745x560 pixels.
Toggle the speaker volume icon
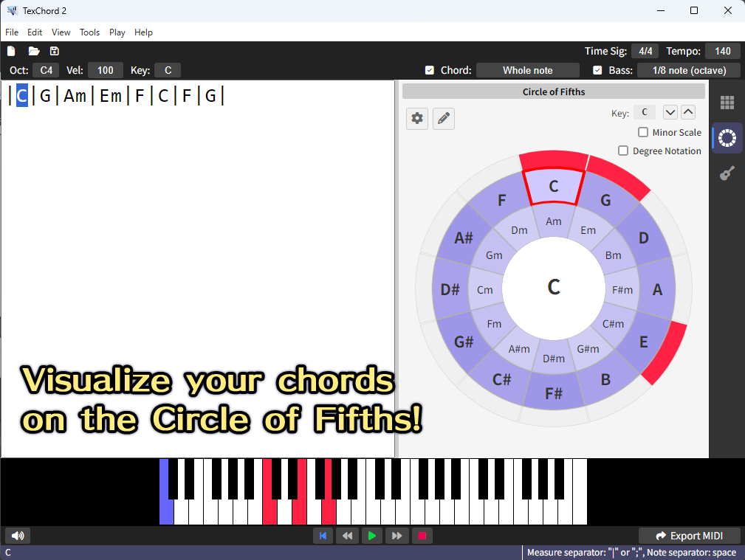(x=18, y=536)
